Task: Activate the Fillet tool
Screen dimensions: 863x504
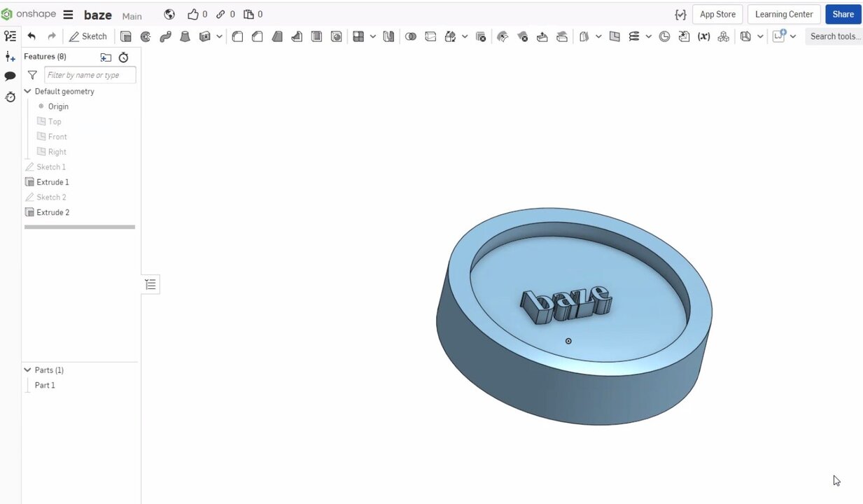Action: 237,36
